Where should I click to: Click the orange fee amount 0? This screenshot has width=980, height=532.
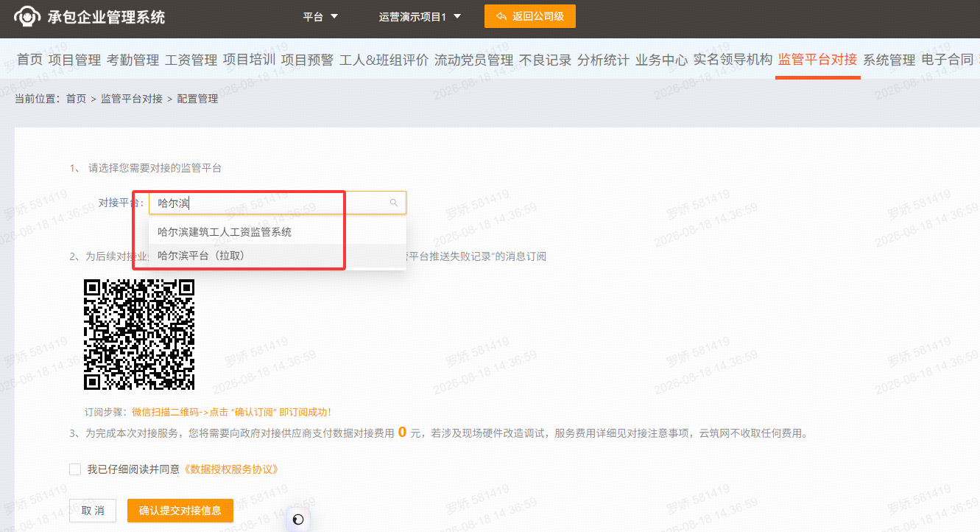point(402,433)
